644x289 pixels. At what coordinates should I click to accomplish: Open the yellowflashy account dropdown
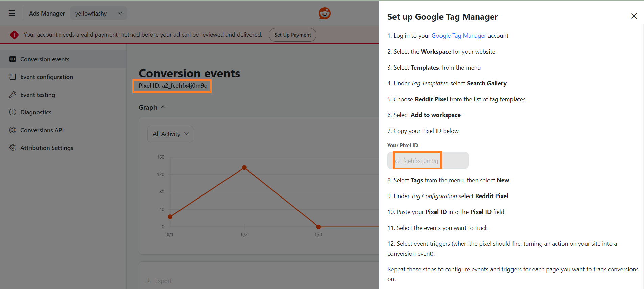coord(98,14)
